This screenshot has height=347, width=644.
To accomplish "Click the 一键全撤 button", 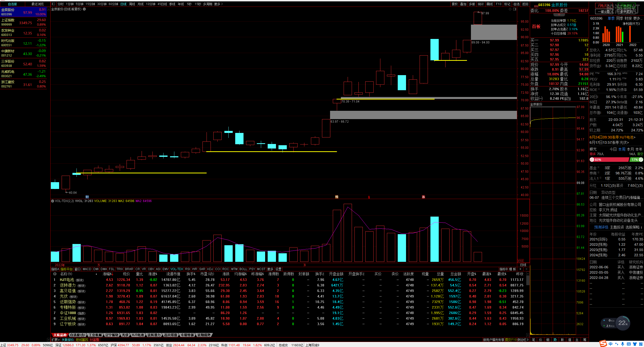I will coord(603,12).
